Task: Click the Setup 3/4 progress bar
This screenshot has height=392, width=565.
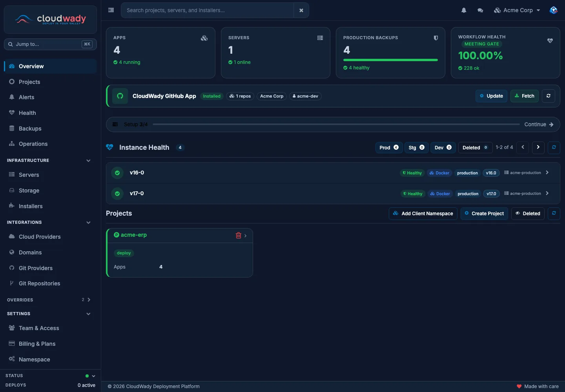Action: coord(336,124)
